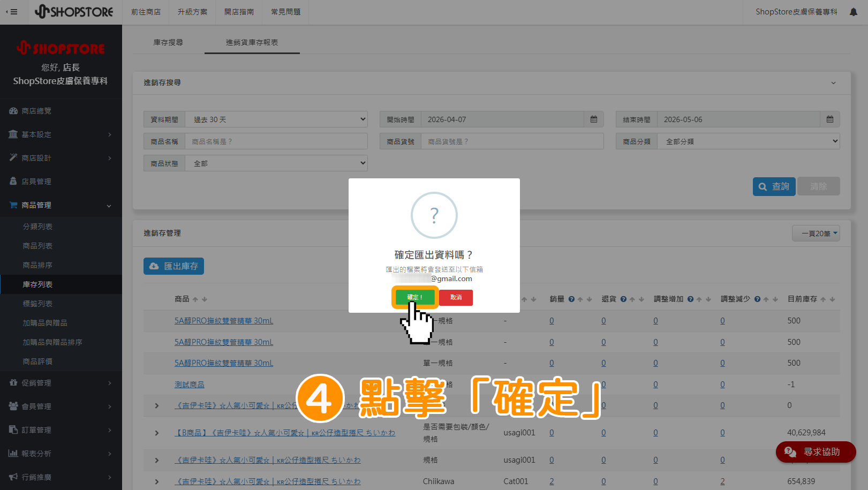The image size is (868, 490).
Task: Open the 商品分類 dropdown
Action: [748, 141]
